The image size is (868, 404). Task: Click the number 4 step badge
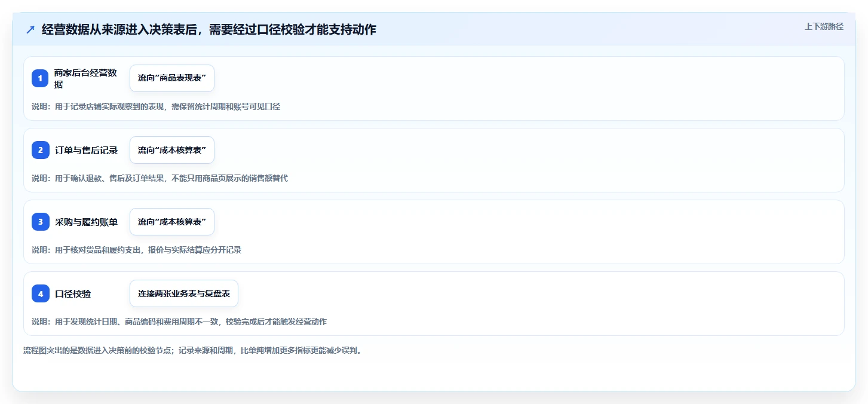(40, 293)
